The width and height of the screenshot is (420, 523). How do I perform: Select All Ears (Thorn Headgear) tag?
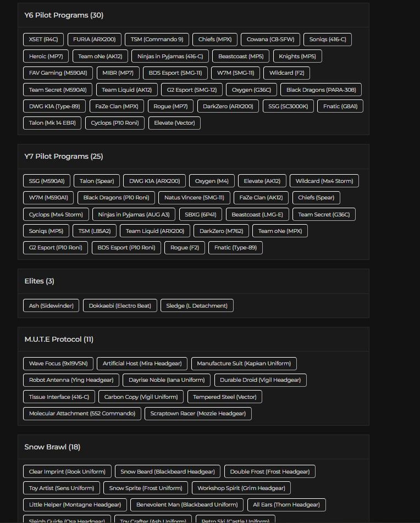pyautogui.click(x=286, y=505)
